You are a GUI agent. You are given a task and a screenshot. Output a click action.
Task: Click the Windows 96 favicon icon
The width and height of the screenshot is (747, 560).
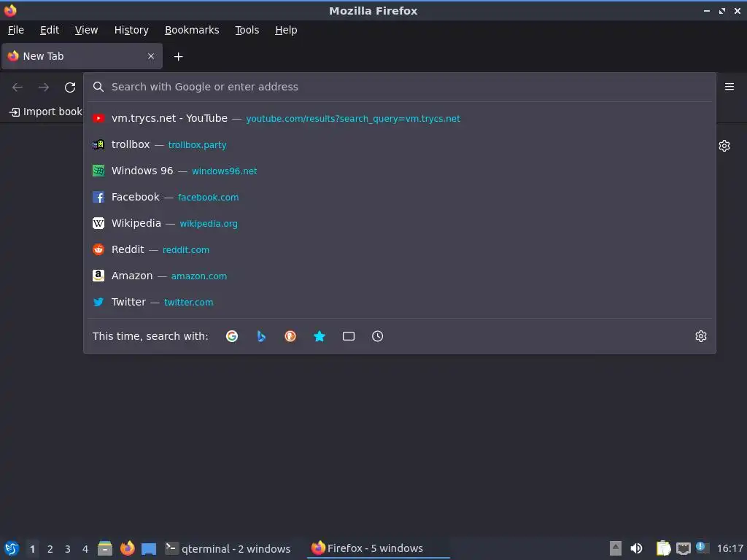coord(98,171)
